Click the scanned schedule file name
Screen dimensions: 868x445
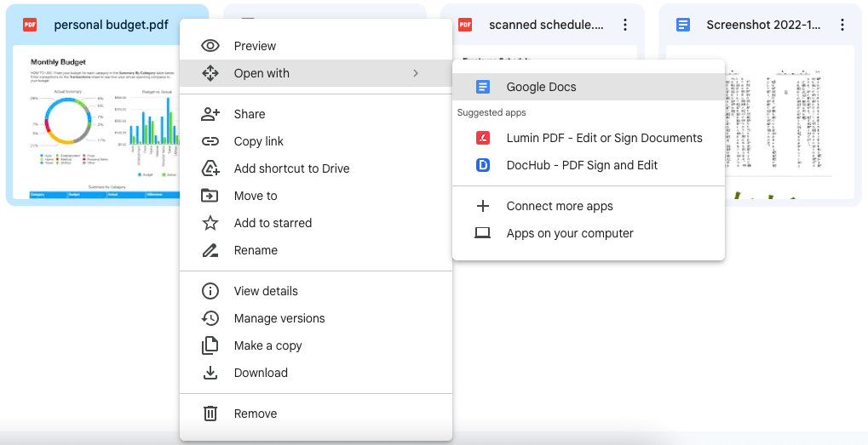tap(546, 25)
